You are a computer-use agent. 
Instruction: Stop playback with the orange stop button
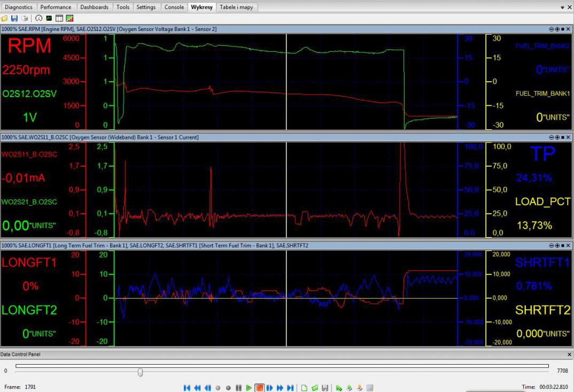[259, 388]
